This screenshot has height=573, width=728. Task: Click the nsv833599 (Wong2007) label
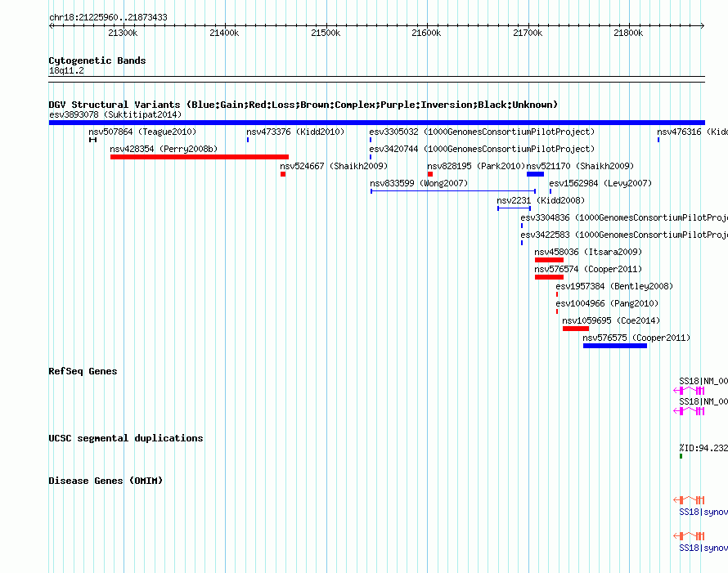point(419,183)
